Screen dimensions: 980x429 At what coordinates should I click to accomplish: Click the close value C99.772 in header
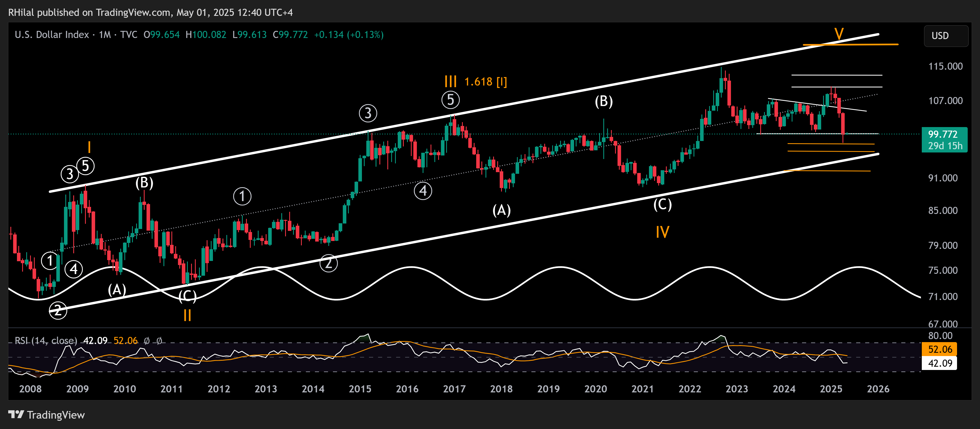pyautogui.click(x=290, y=35)
